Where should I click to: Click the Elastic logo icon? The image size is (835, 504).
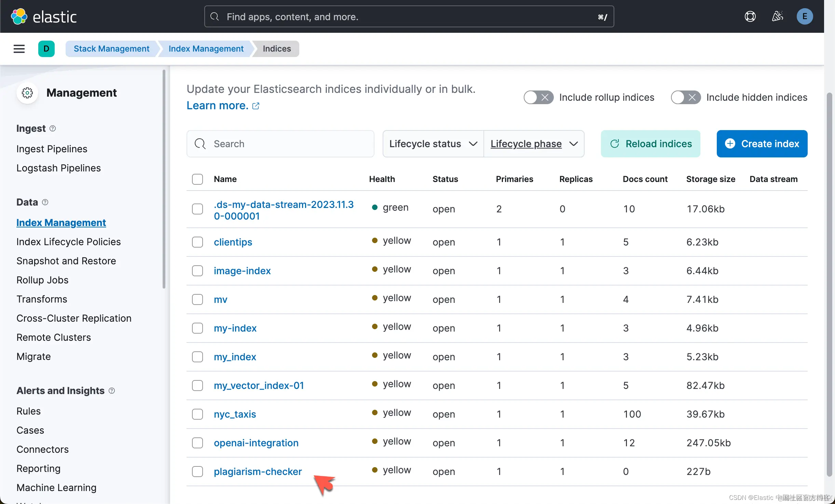[19, 16]
